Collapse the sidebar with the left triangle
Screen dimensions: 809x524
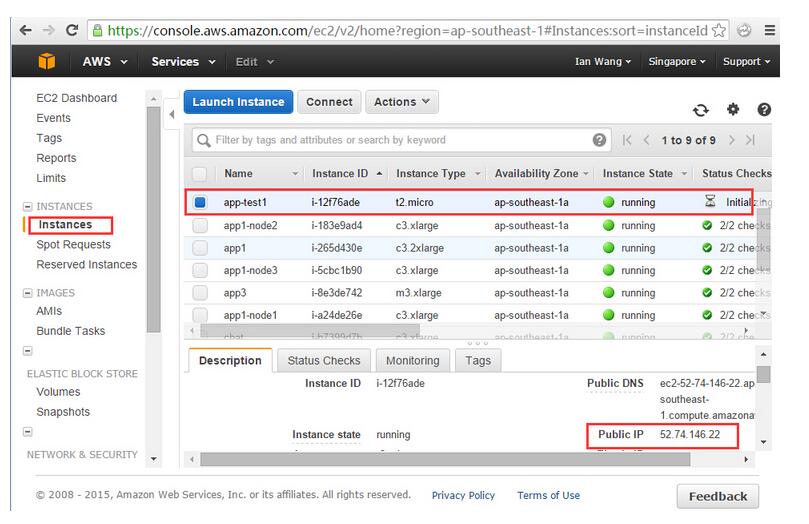click(x=172, y=114)
